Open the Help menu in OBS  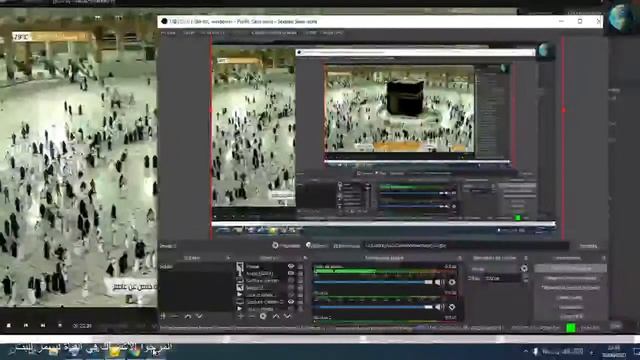pos(332,33)
